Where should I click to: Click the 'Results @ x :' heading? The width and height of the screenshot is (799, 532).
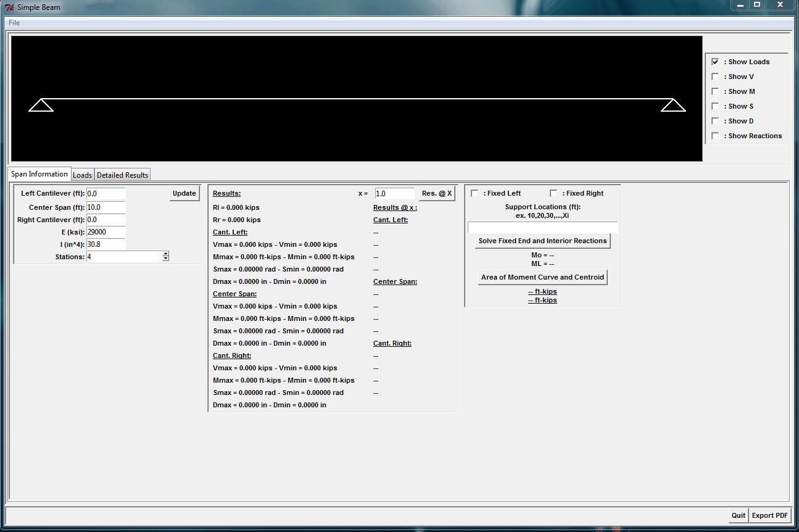tap(395, 207)
